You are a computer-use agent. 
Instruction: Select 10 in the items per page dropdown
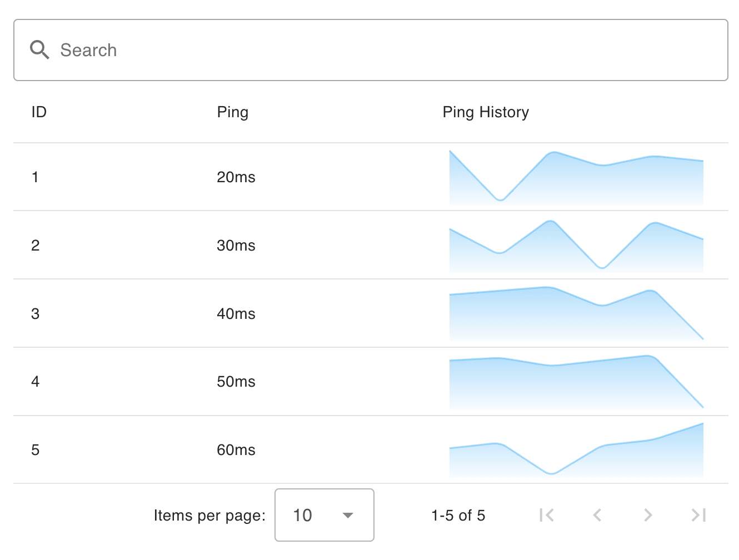[x=303, y=516]
